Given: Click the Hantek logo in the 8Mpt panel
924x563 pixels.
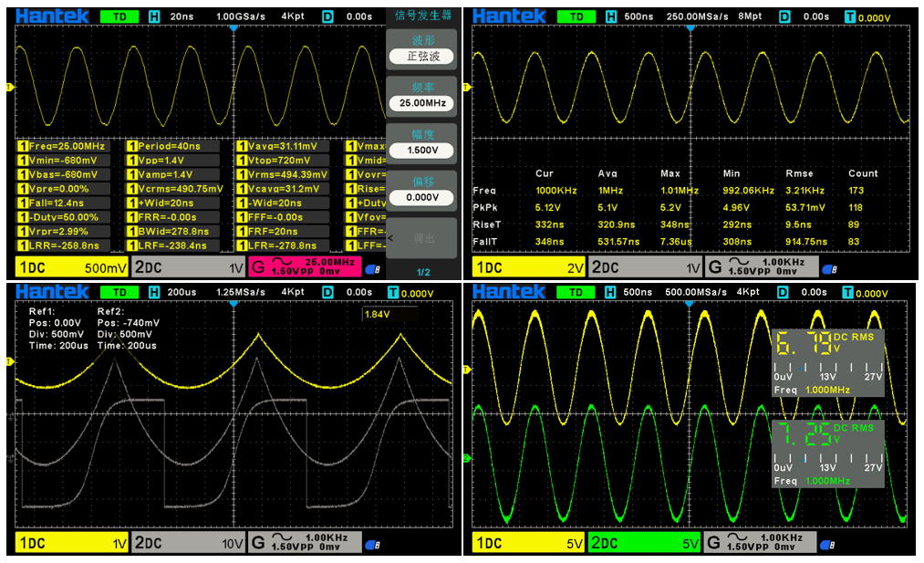Looking at the screenshot, I should click(x=509, y=16).
